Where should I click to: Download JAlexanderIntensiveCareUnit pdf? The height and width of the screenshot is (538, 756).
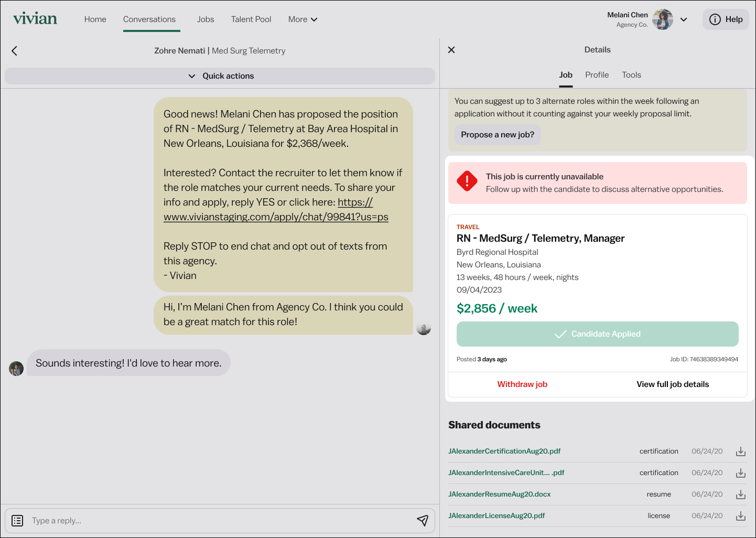741,473
